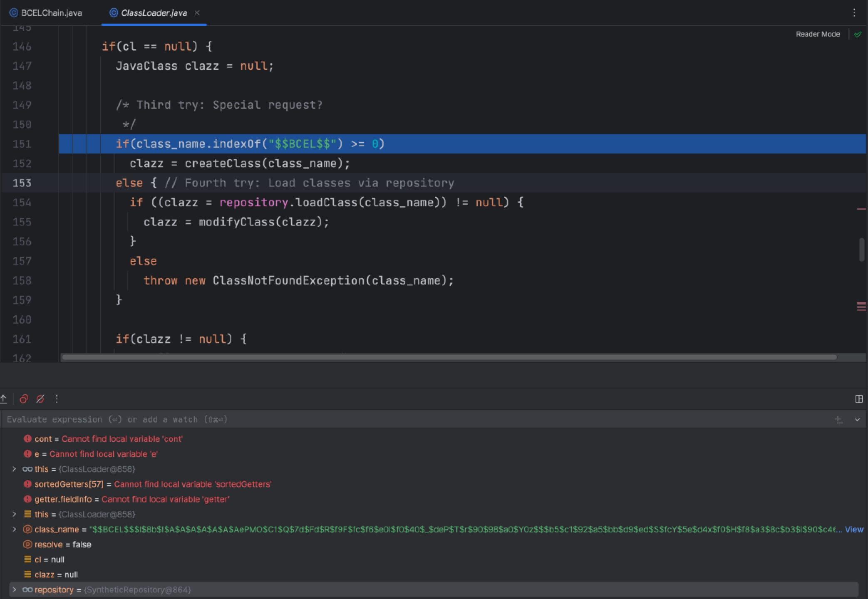The height and width of the screenshot is (599, 868).
Task: Expand the repository SyntheticRepository@864 node
Action: pos(14,590)
